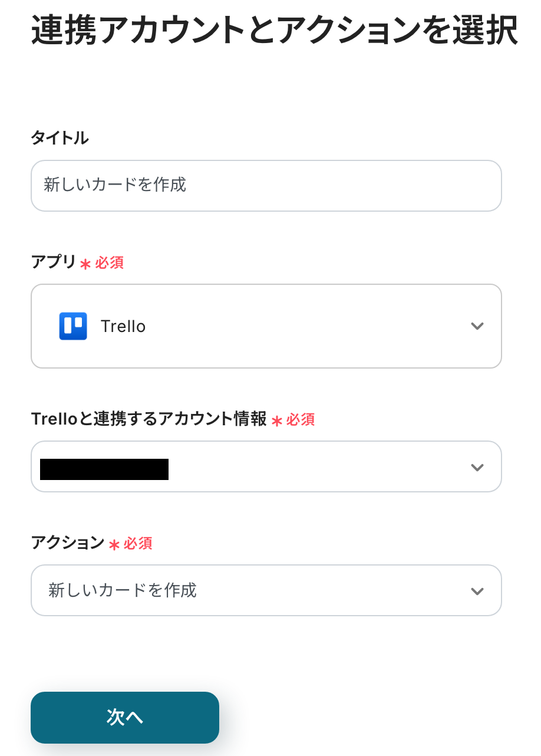
Task: Click the タイトル field label
Action: pos(60,138)
